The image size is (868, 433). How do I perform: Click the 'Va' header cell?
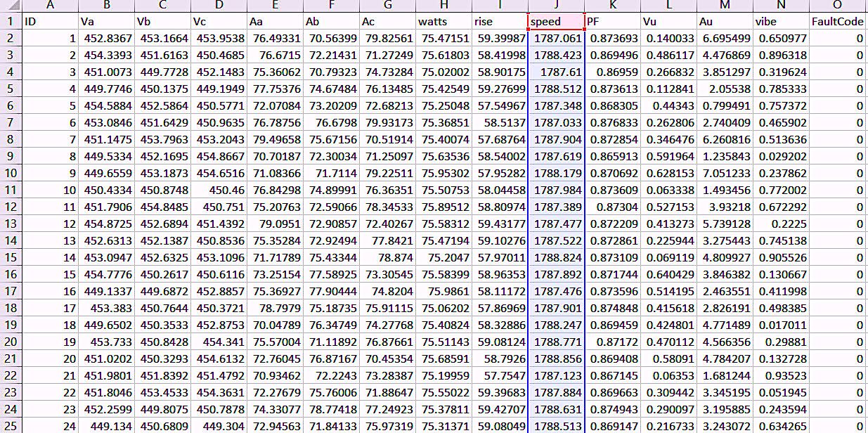point(106,22)
